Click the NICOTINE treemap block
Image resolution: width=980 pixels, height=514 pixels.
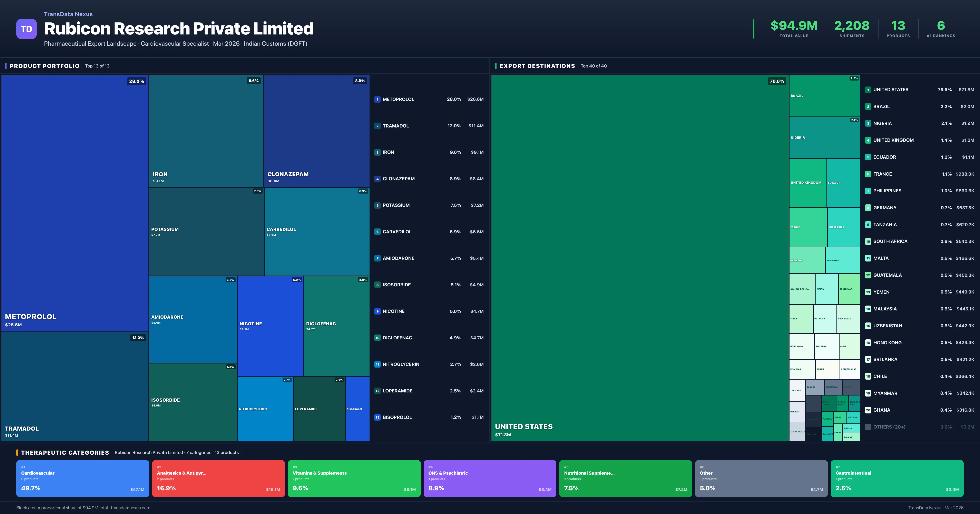coord(270,326)
